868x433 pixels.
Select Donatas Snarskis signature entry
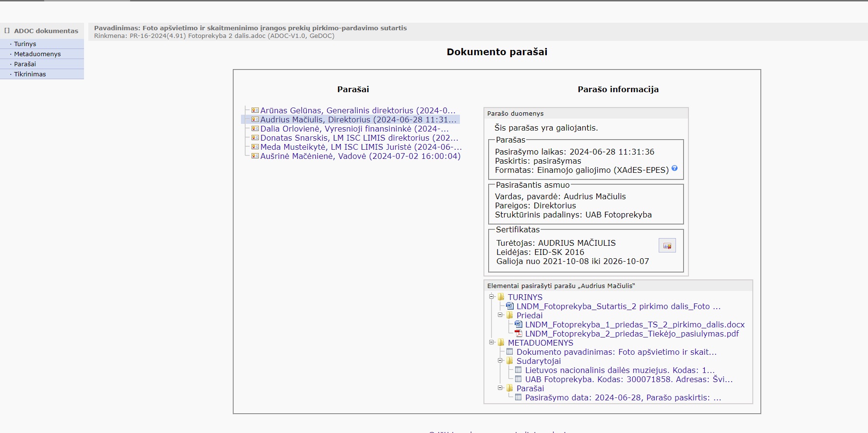[359, 138]
